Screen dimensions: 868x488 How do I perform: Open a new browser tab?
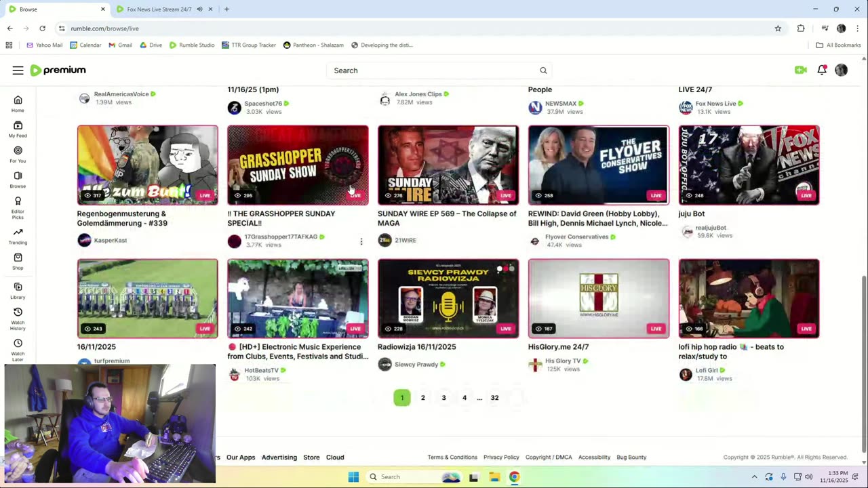click(226, 9)
